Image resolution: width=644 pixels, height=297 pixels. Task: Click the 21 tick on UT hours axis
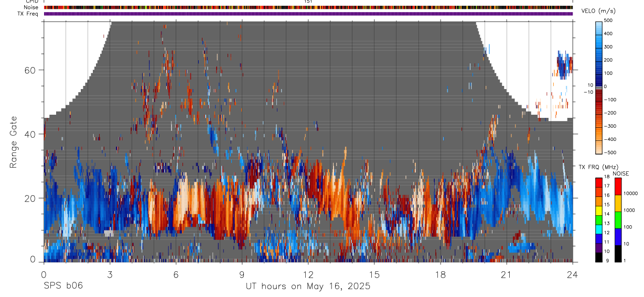click(x=507, y=274)
